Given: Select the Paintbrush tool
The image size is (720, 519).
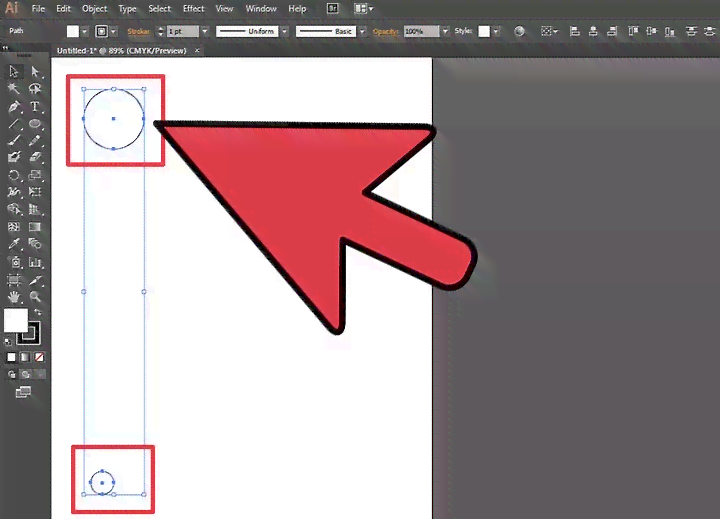Looking at the screenshot, I should point(14,141).
